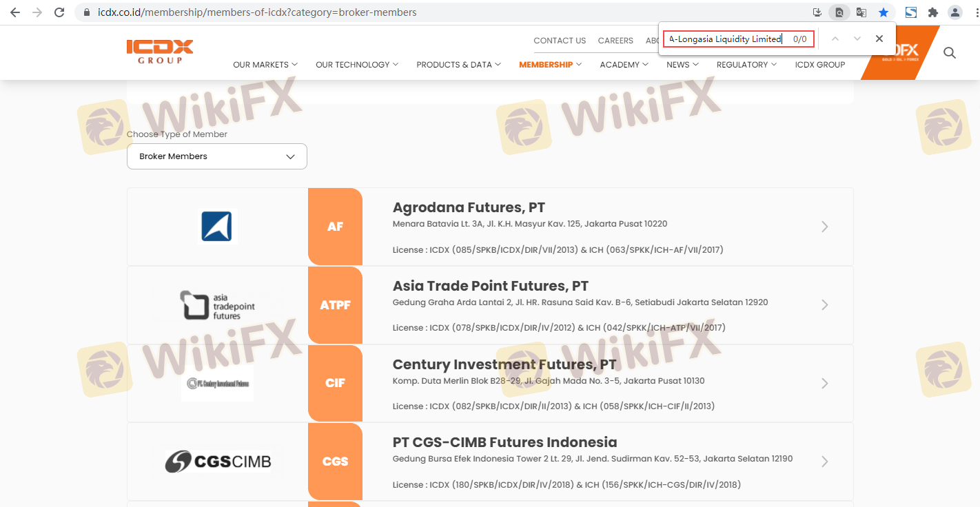Click the ICDX Group logo
The image size is (980, 507).
pos(160,52)
